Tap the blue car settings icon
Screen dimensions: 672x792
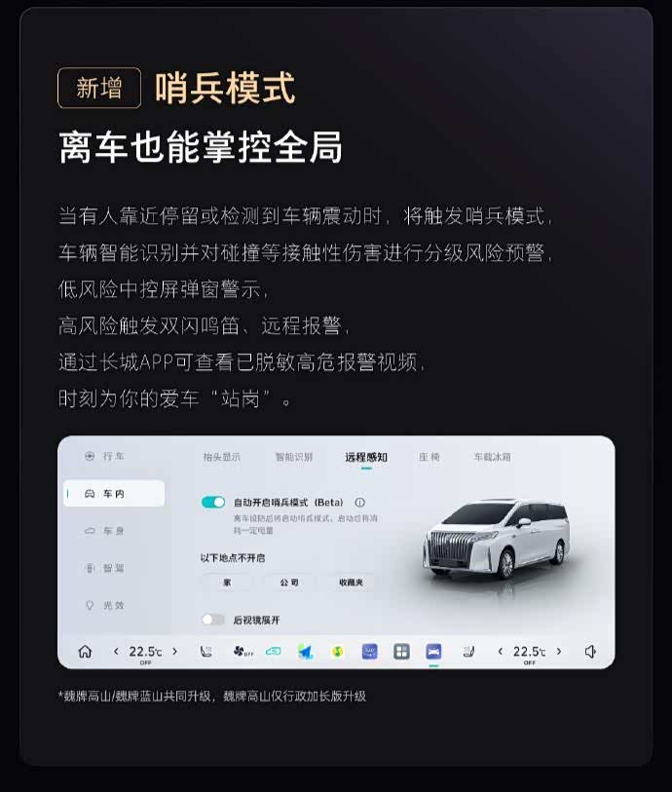[x=433, y=652]
